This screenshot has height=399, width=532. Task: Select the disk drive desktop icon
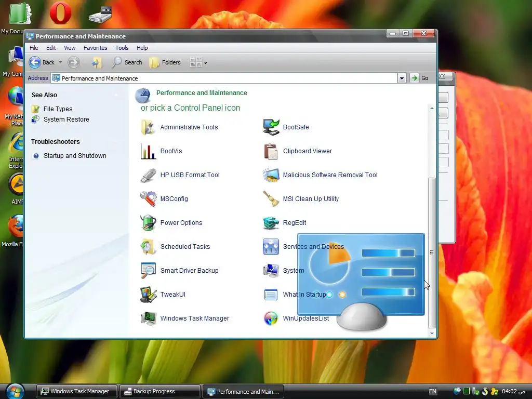pos(100,15)
